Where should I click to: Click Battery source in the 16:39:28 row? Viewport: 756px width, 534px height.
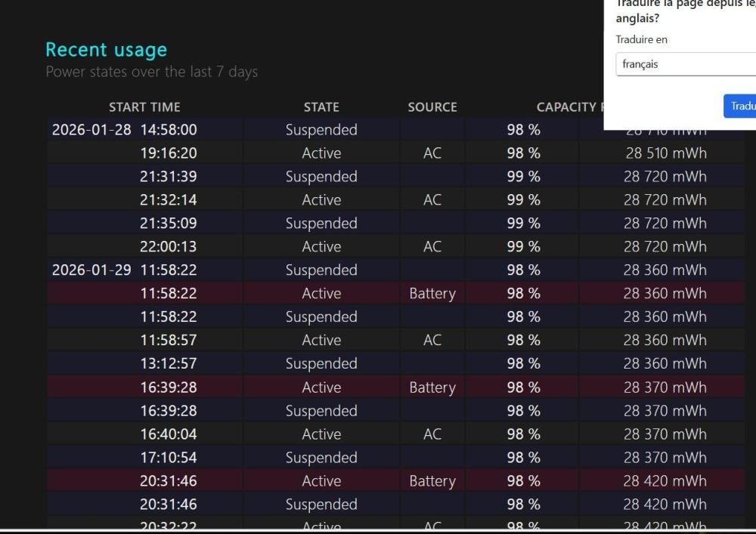(x=432, y=387)
